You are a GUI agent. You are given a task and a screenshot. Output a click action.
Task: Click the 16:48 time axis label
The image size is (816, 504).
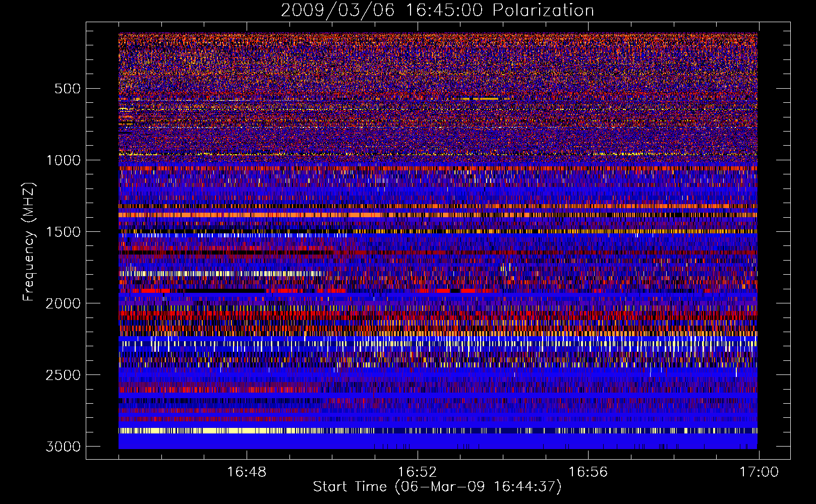(247, 472)
